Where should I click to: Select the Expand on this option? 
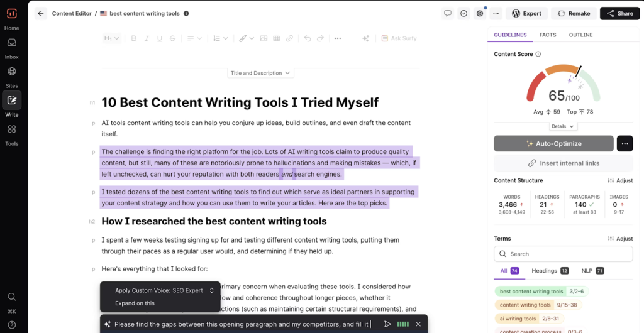pos(135,303)
